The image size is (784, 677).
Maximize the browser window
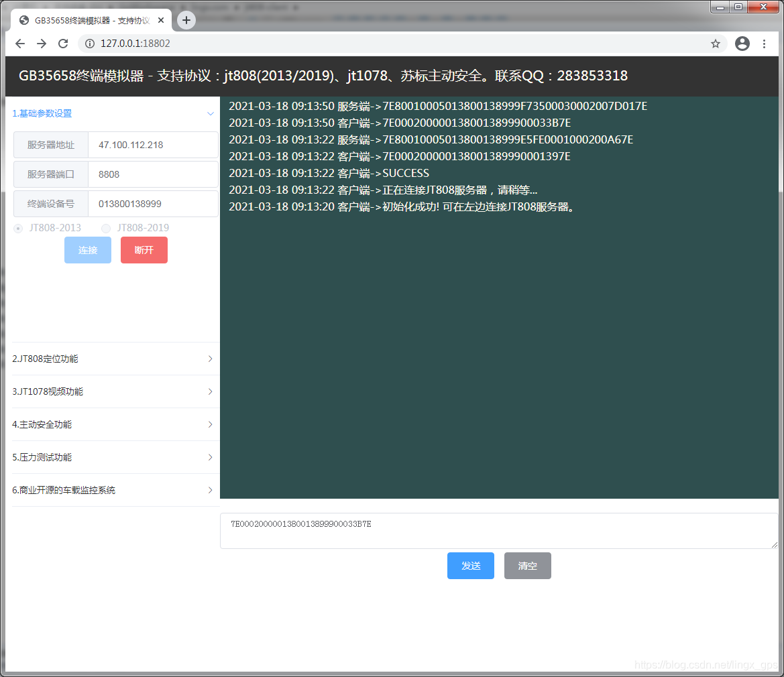[x=738, y=7]
